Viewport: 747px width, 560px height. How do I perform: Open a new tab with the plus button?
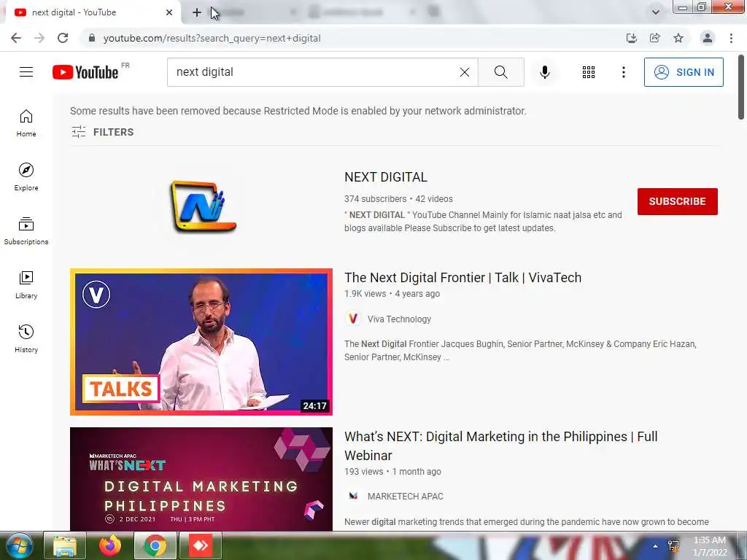point(197,12)
